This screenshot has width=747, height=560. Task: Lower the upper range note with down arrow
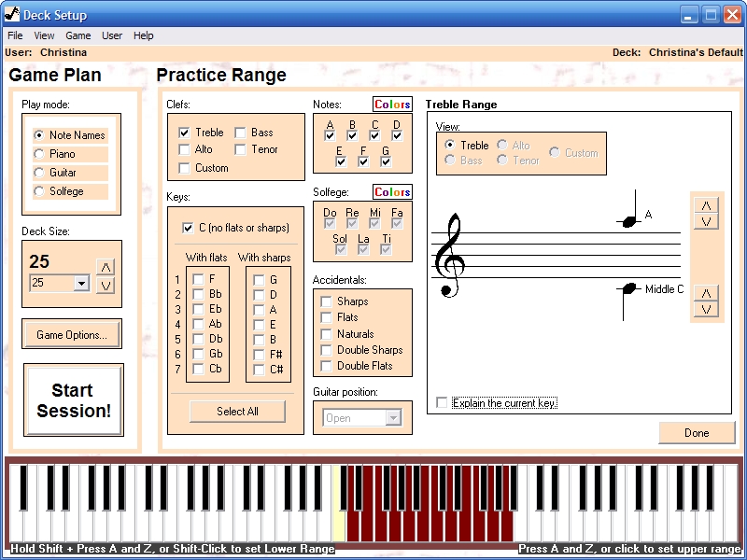pyautogui.click(x=706, y=221)
